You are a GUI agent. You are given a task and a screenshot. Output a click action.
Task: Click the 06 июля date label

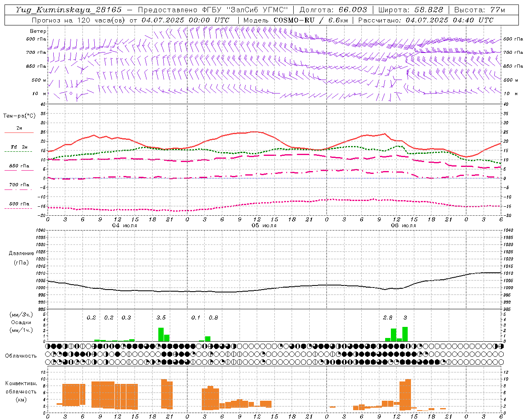[x=404, y=226]
